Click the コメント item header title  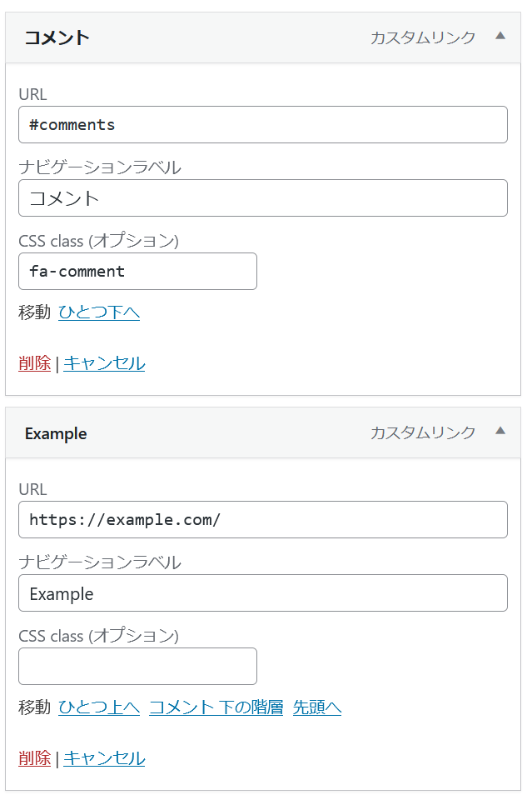(57, 37)
